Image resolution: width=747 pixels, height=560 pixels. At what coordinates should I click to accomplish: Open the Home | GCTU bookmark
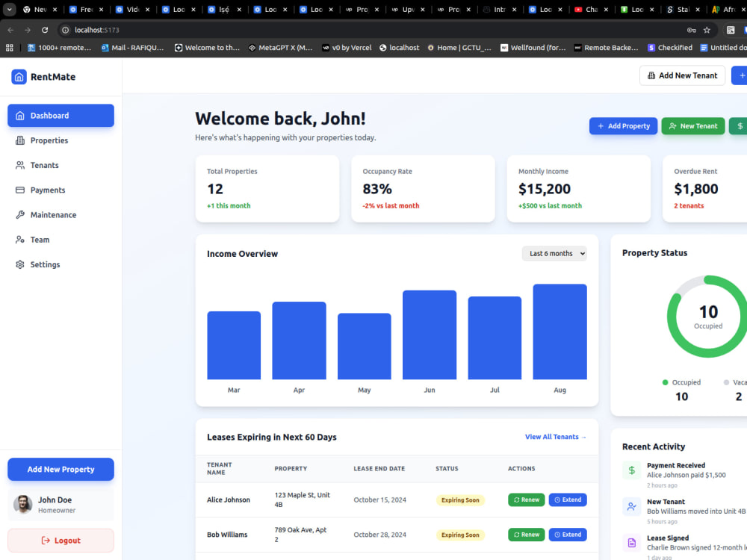(x=459, y=48)
